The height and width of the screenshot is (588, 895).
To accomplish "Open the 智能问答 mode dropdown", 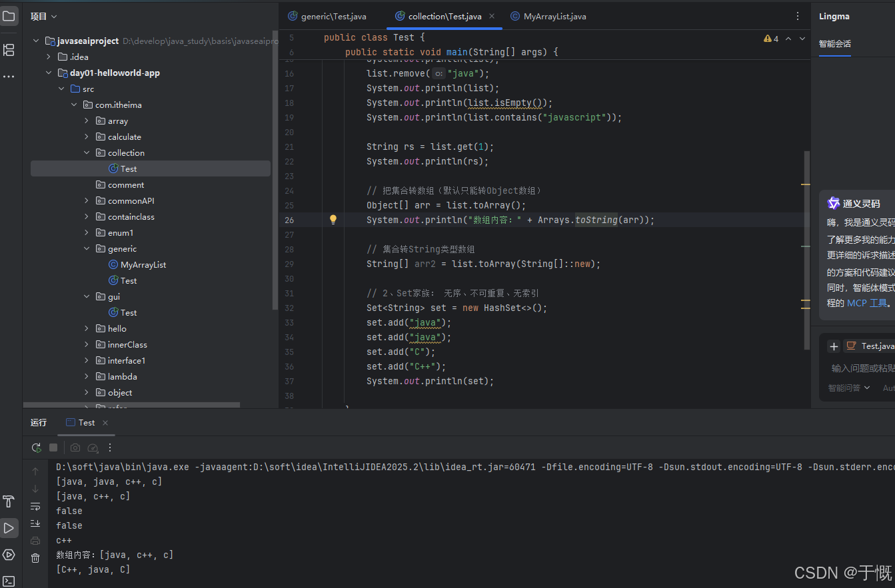I will tap(849, 388).
